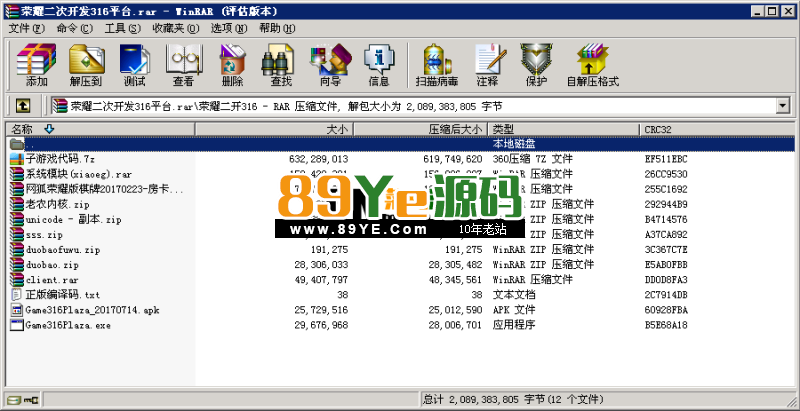Open the Help (帮助) menu

(x=277, y=29)
